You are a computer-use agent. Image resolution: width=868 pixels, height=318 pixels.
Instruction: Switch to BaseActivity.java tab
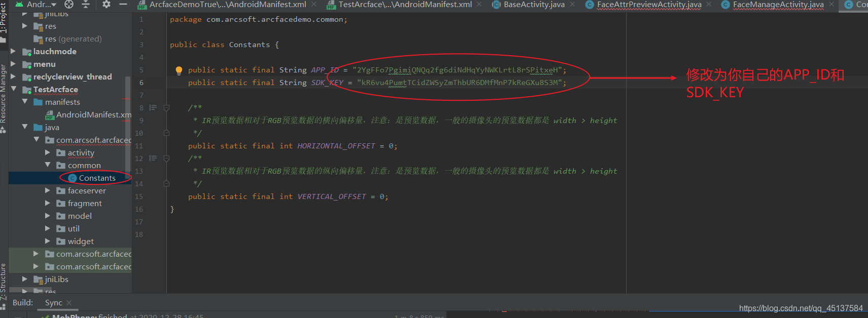click(x=534, y=5)
